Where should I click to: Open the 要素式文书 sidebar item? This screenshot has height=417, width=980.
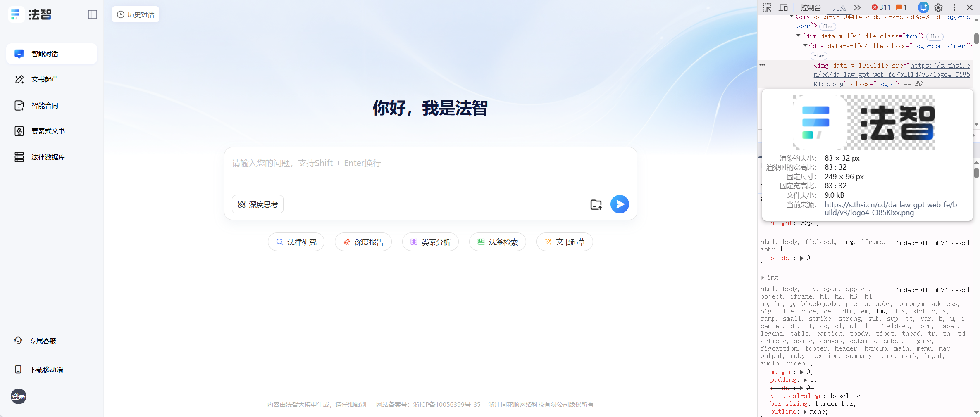click(52, 131)
